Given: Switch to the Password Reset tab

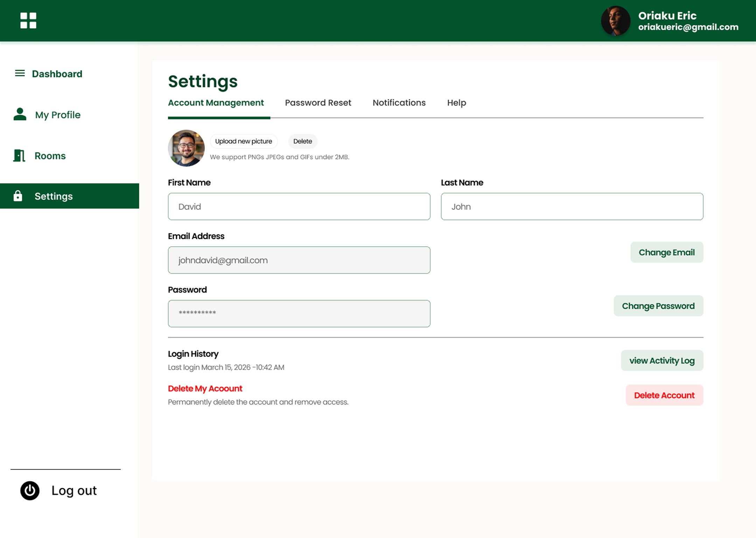Looking at the screenshot, I should click(x=318, y=103).
